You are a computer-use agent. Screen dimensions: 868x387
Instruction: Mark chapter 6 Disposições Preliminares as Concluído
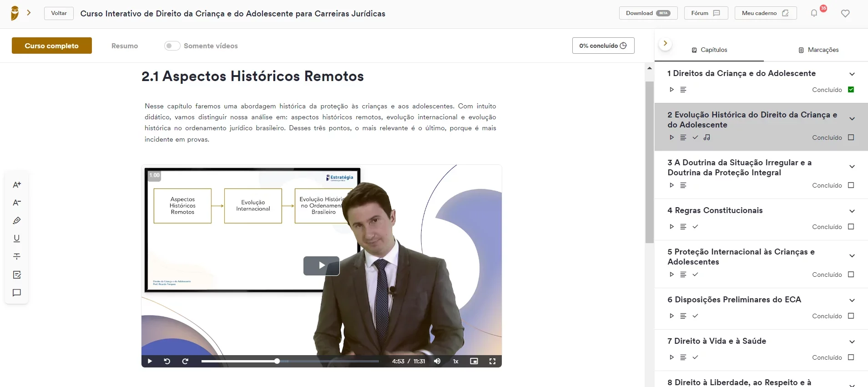click(x=851, y=316)
